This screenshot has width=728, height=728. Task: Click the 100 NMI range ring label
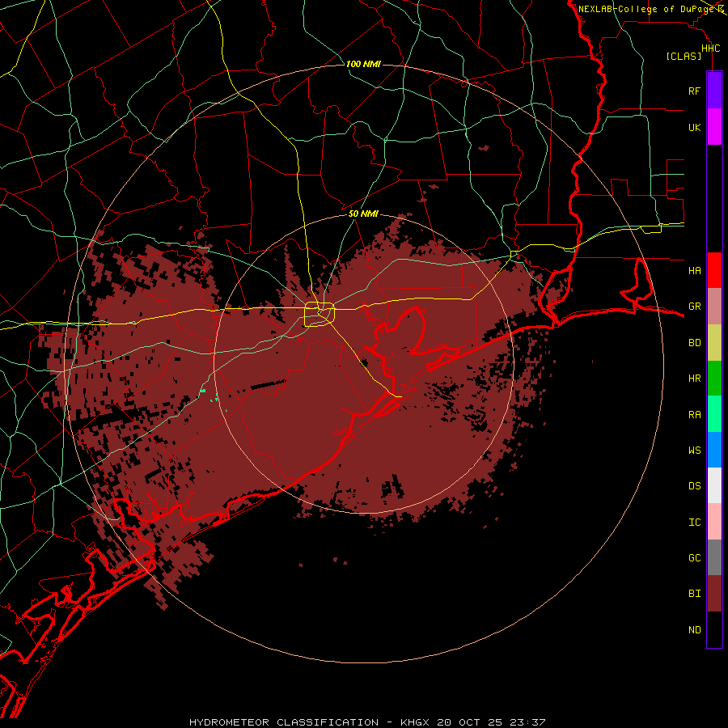pos(363,64)
